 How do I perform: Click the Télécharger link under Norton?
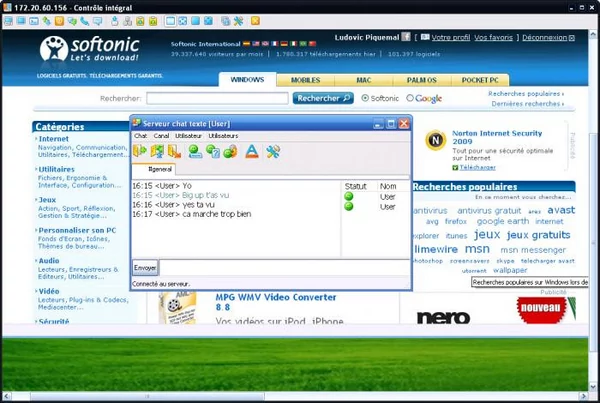[x=478, y=167]
